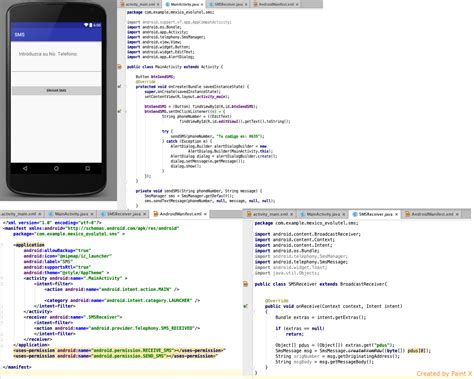Tap the Recents square icon on the phone preview
474x379 pixels.
(x=88, y=168)
